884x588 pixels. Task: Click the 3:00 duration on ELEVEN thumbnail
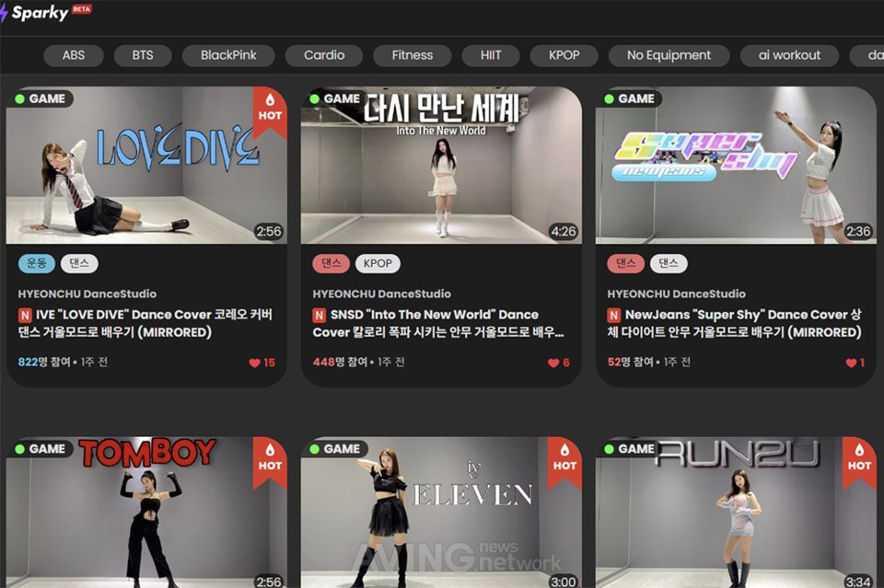pos(564,582)
